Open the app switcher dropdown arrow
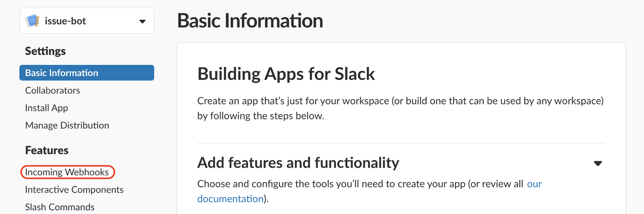Image resolution: width=644 pixels, height=214 pixels. point(142,21)
